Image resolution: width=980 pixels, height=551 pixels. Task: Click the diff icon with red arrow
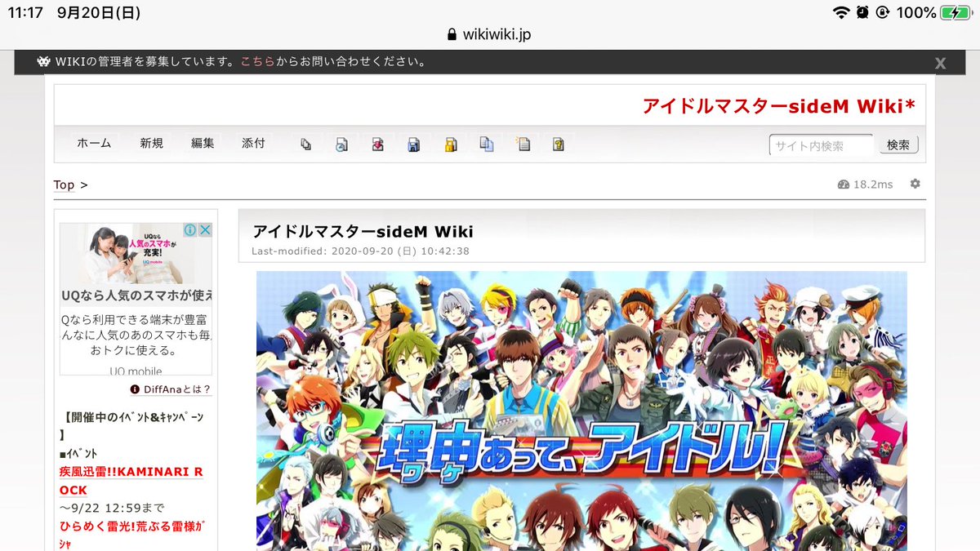tap(377, 144)
